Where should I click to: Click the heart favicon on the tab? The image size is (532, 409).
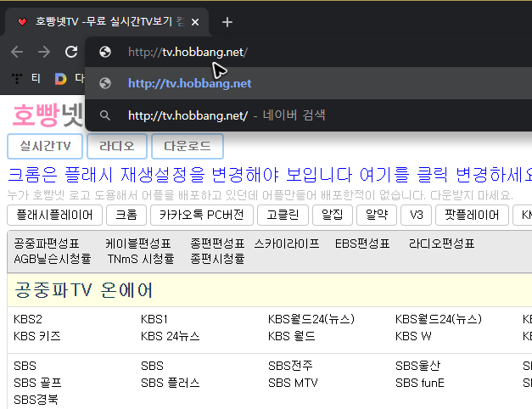22,22
